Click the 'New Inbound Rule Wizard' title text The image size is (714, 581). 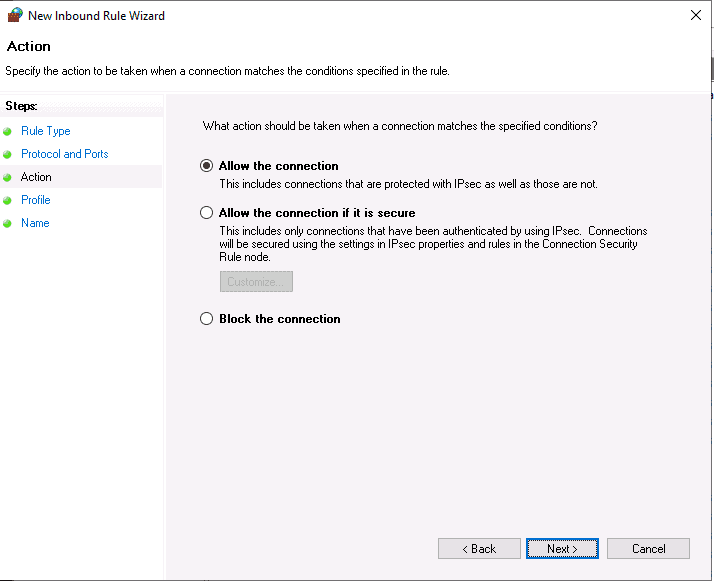pos(97,15)
